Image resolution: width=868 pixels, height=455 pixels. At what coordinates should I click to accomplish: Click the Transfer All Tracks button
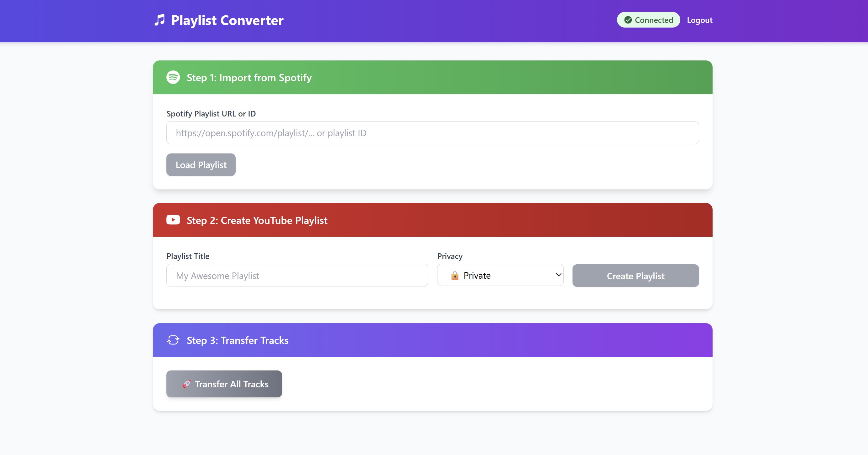pos(224,384)
